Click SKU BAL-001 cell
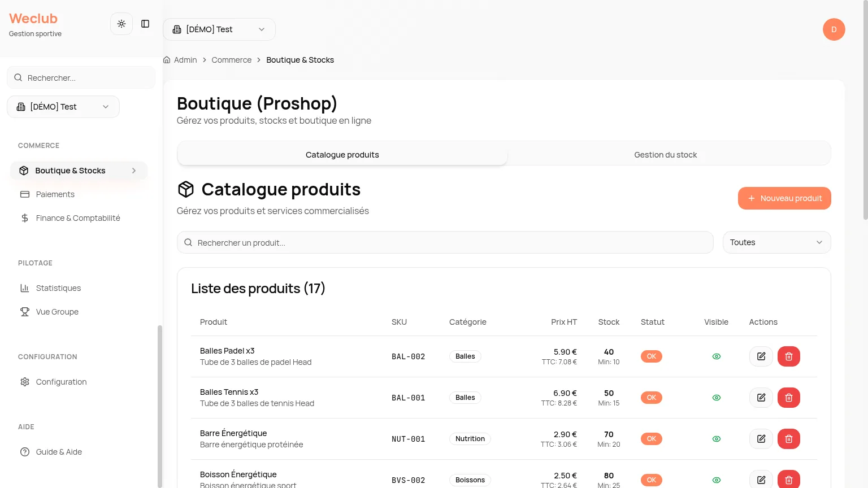 point(408,398)
